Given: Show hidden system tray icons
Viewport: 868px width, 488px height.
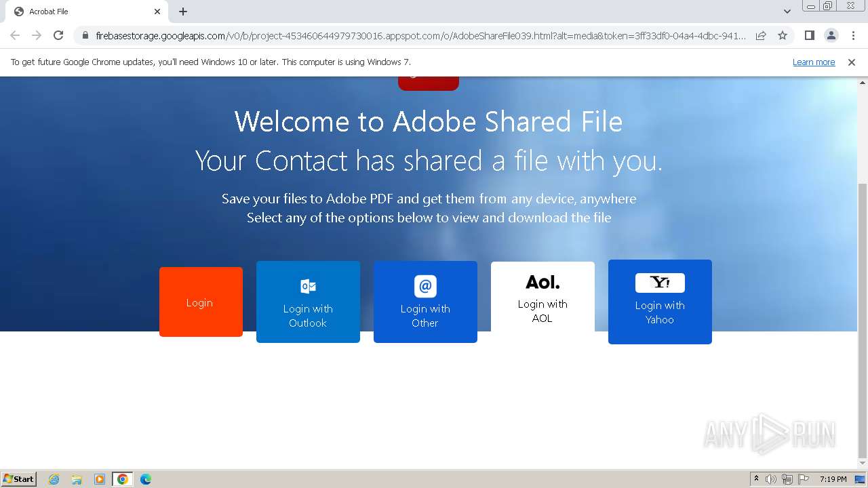Looking at the screenshot, I should 756,479.
